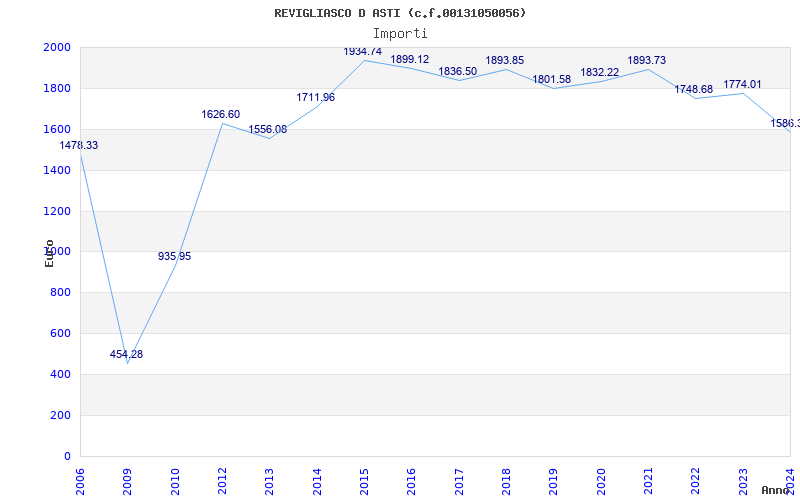
Task: Click data label 1626.60
Action: point(220,114)
